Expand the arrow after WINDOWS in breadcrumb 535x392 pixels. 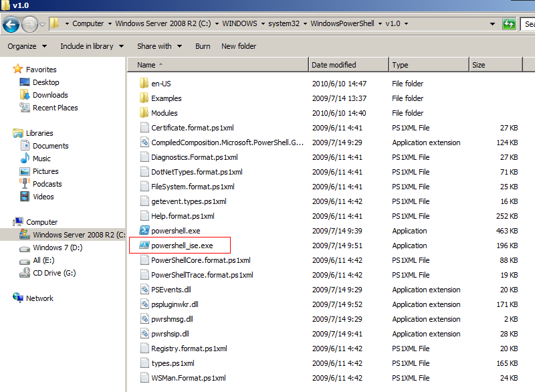click(263, 23)
